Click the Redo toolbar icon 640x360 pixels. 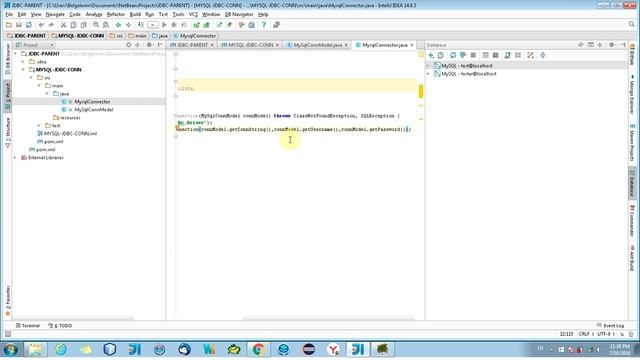(x=51, y=25)
